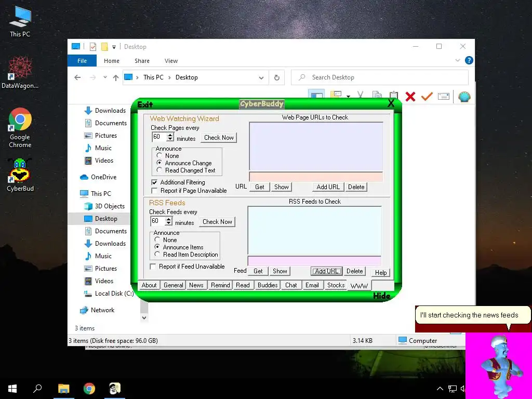The image size is (532, 399).
Task: Open File Explorer from the taskbar
Action: pos(64,389)
